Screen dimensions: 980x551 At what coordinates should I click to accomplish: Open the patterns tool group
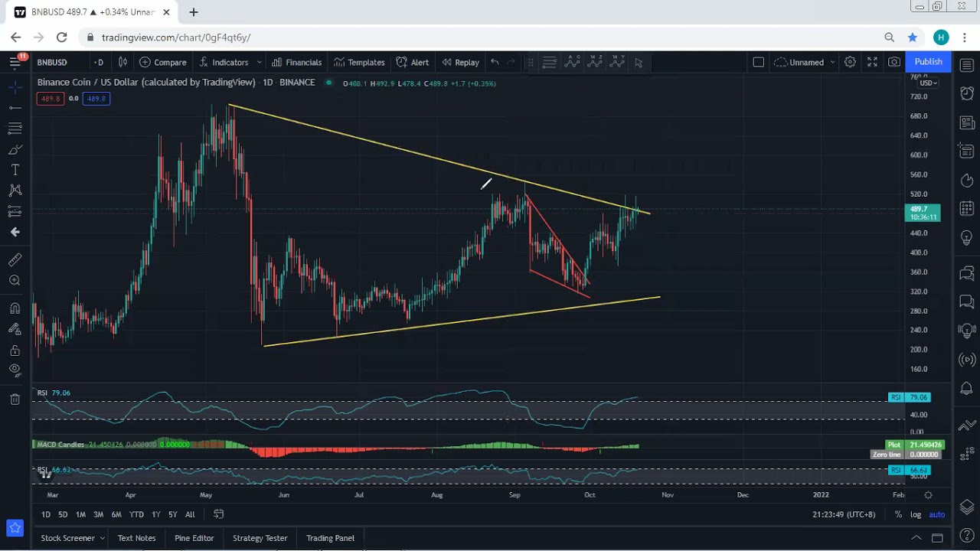click(15, 190)
